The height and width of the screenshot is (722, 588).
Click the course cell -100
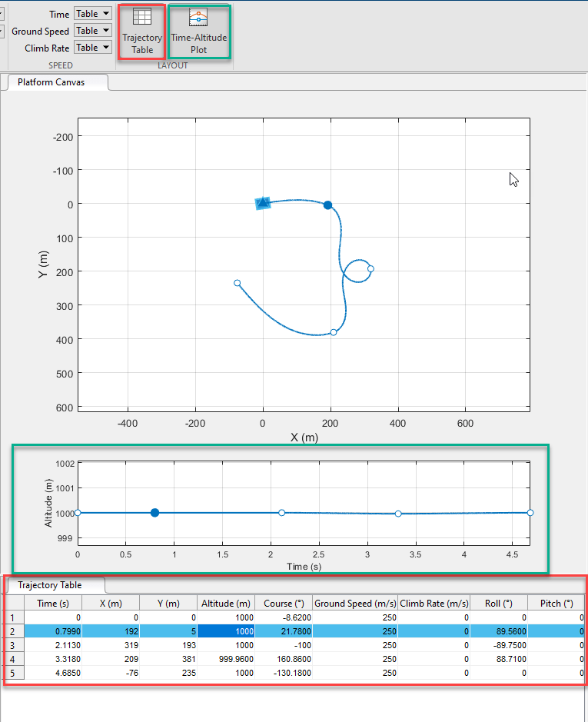[284, 645]
